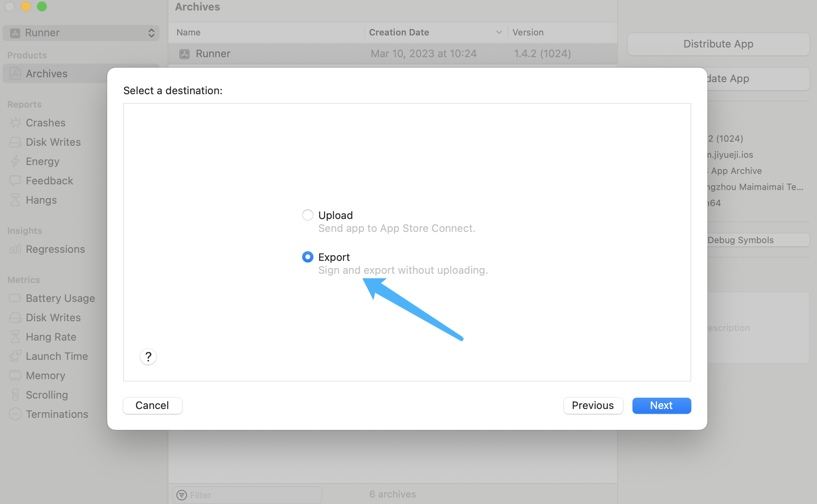817x504 pixels.
Task: Click the Hangs hourglass icon
Action: click(x=15, y=200)
